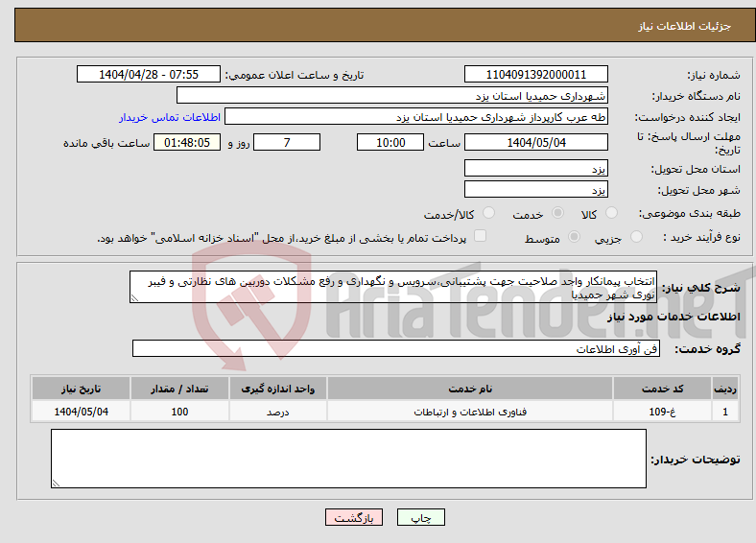Screen dimensions: 756x543
Task: Click the تاریخ نیاز column header
Action: [81, 389]
